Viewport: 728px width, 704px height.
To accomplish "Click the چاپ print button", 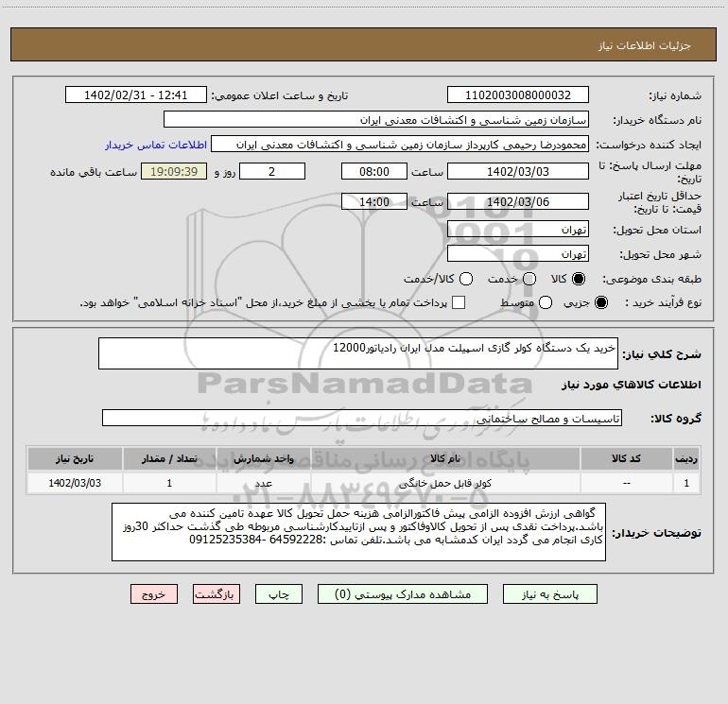I will pos(279,594).
